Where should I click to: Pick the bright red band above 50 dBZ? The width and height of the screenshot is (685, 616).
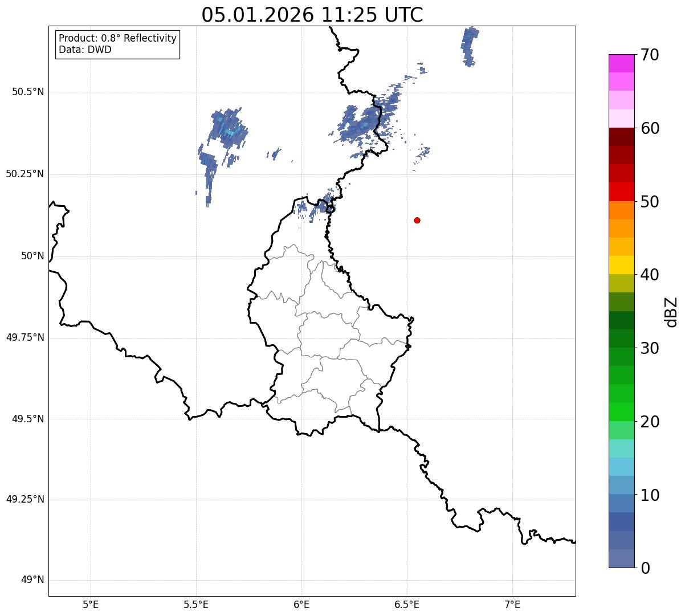click(x=621, y=191)
